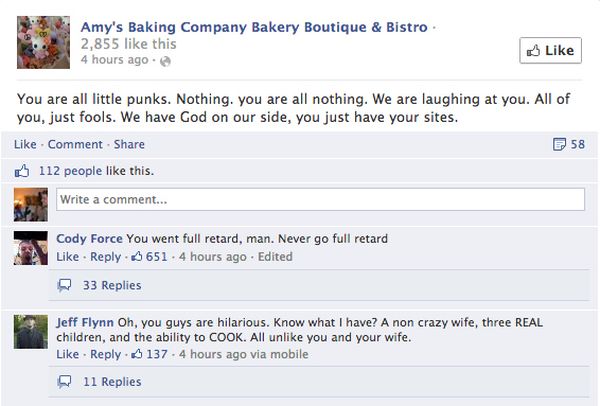The height and width of the screenshot is (406, 600).
Task: Reply to Jeff Flynn's comment
Action: [x=105, y=354]
